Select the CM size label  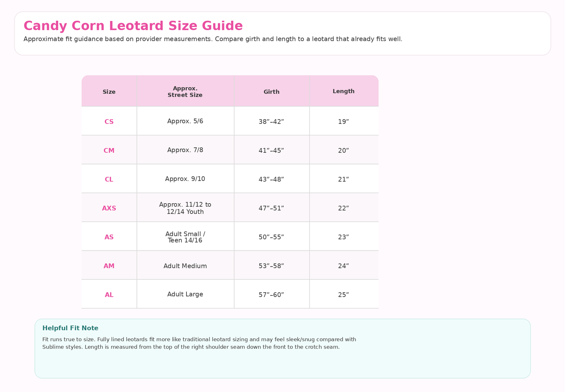[109, 150]
